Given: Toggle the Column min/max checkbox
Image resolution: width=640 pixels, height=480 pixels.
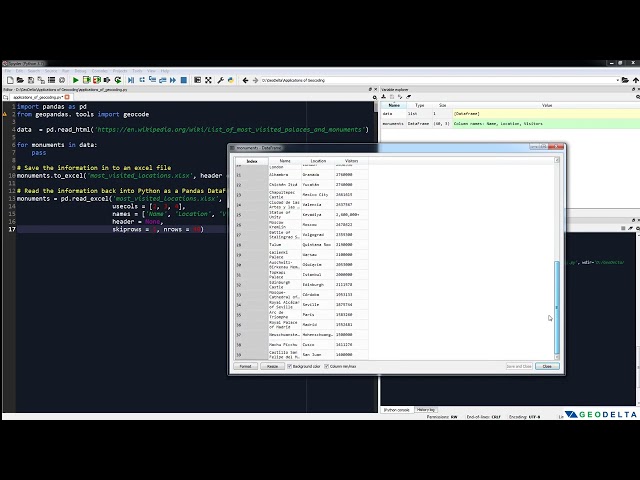Looking at the screenshot, I should (327, 367).
